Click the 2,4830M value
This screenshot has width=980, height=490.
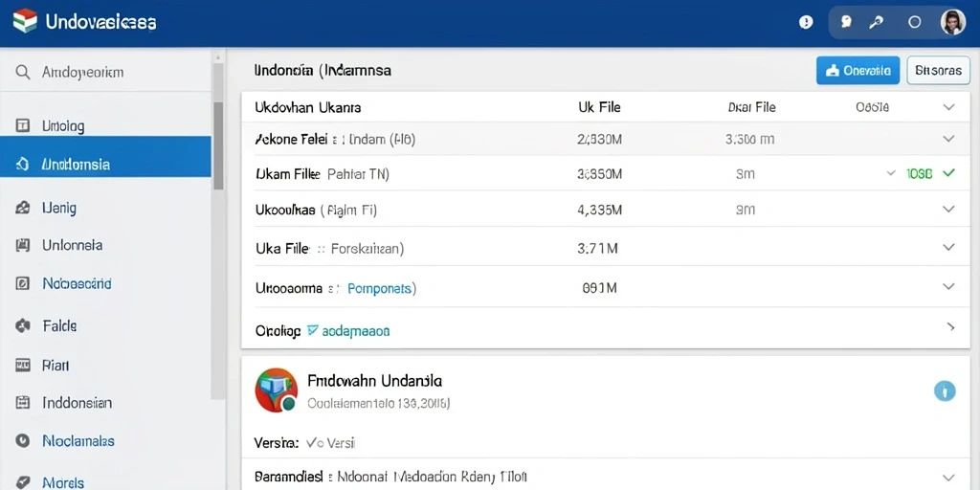tap(599, 140)
